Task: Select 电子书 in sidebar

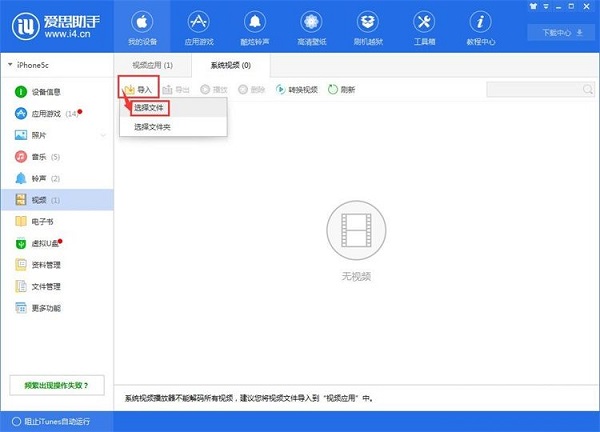Action: click(57, 222)
